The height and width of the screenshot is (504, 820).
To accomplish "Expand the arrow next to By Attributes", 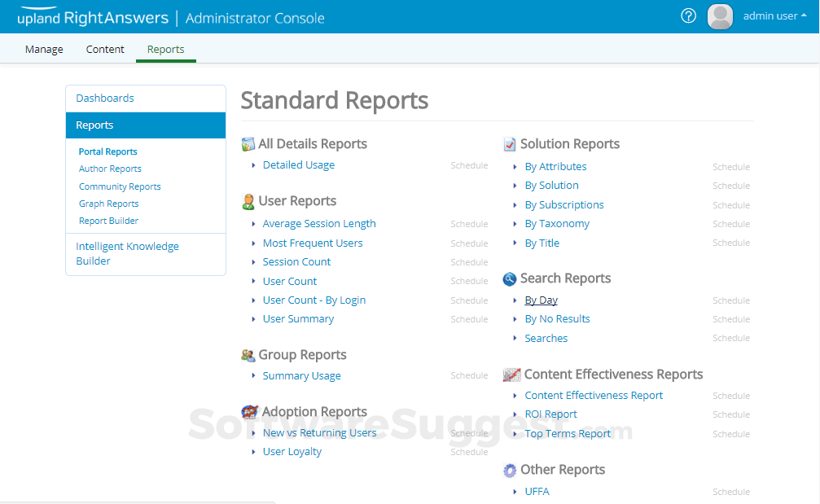I will point(515,167).
